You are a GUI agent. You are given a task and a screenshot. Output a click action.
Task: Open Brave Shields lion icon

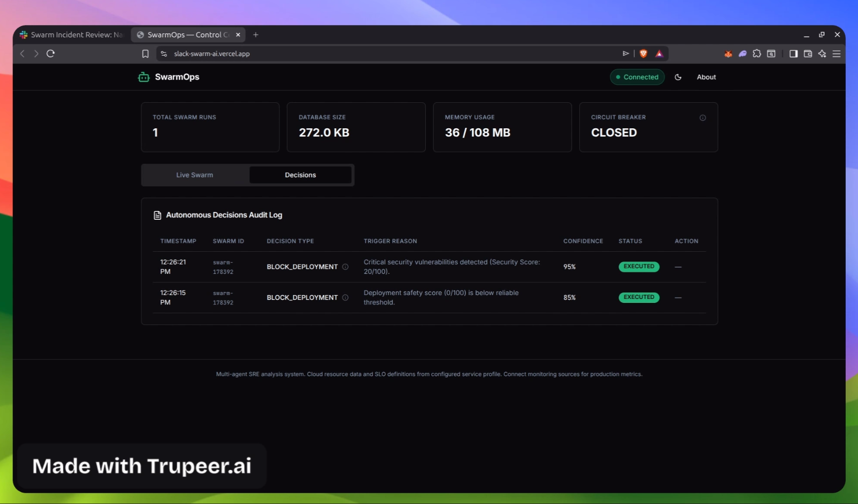click(643, 54)
